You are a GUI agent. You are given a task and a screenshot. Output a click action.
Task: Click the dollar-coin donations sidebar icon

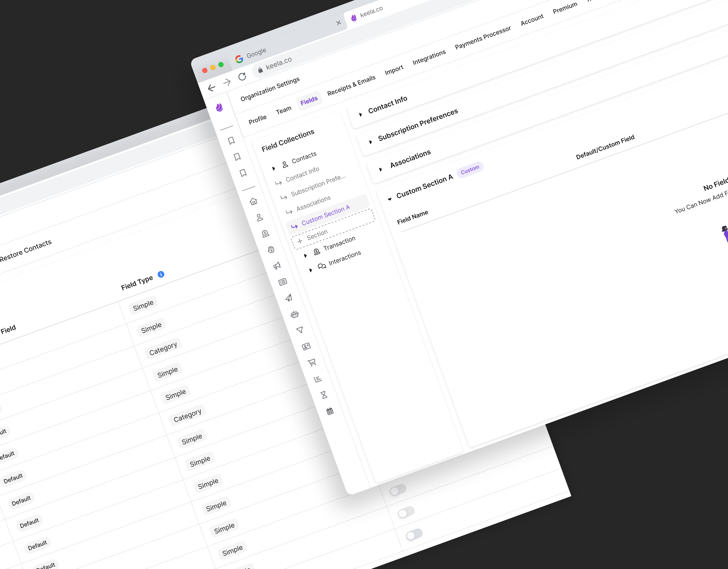click(265, 234)
